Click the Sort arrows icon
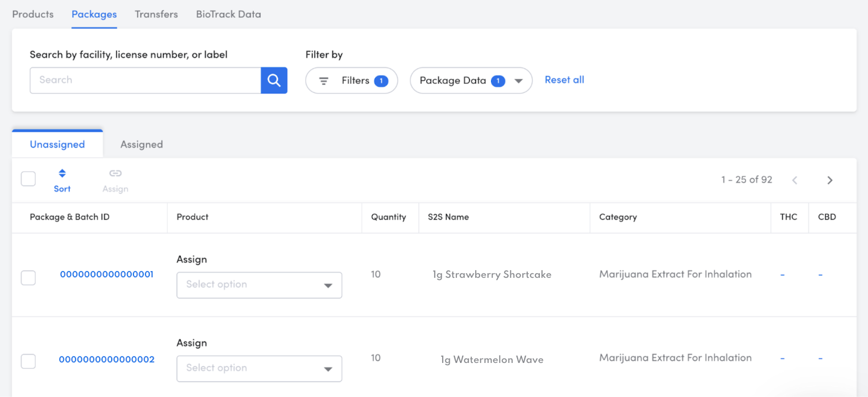 [62, 174]
